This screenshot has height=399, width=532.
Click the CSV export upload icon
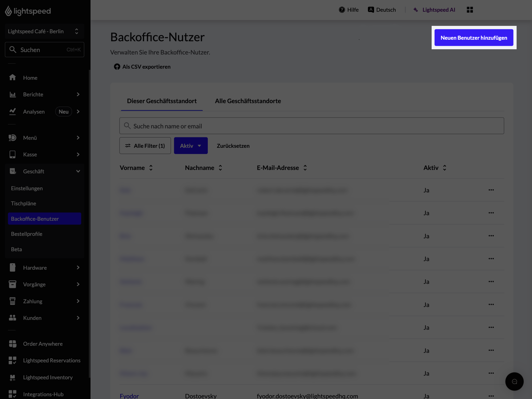(117, 67)
